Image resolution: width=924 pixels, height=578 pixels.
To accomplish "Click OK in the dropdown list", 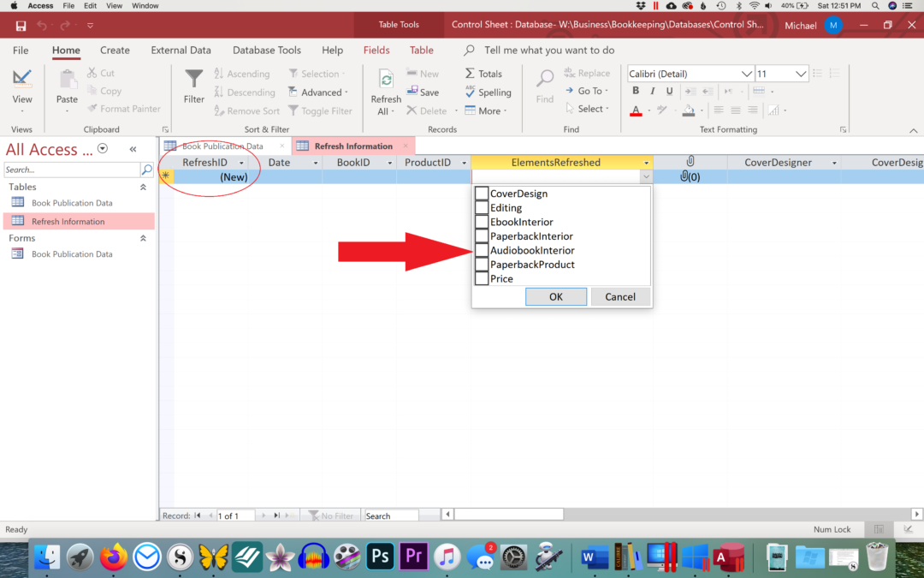I will pos(556,296).
